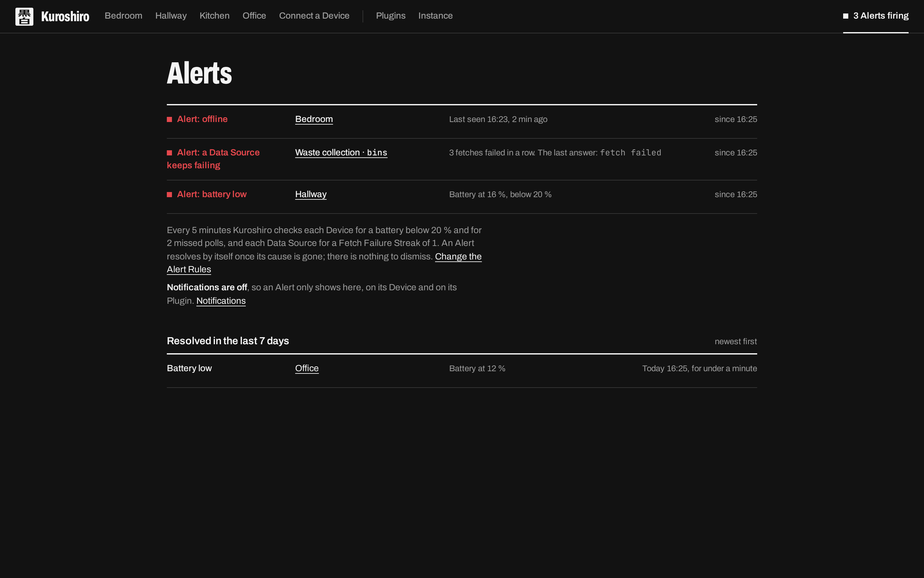Open the Notifications settings link
Viewport: 924px width, 578px height.
pyautogui.click(x=221, y=301)
